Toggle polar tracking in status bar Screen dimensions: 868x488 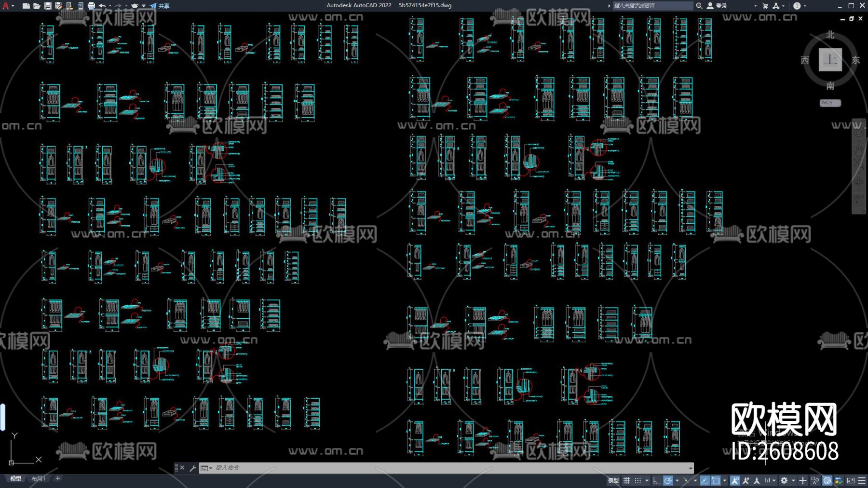(x=668, y=480)
